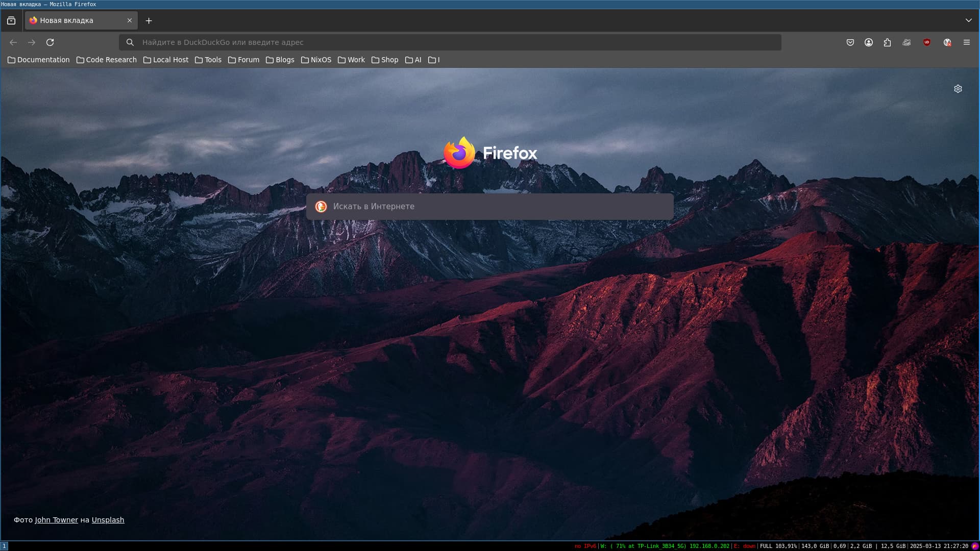The width and height of the screenshot is (980, 551).
Task: Focus the Искать в Интернете search box
Action: coord(490,207)
